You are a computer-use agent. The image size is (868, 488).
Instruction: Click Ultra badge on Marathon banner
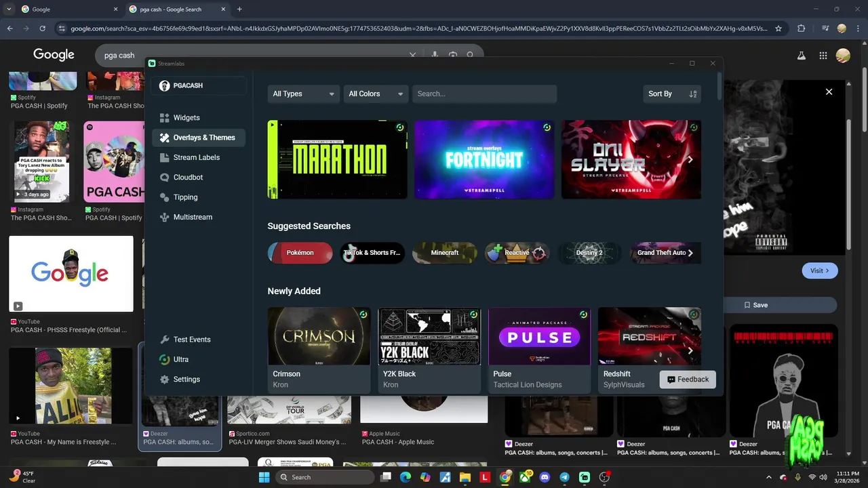click(400, 127)
